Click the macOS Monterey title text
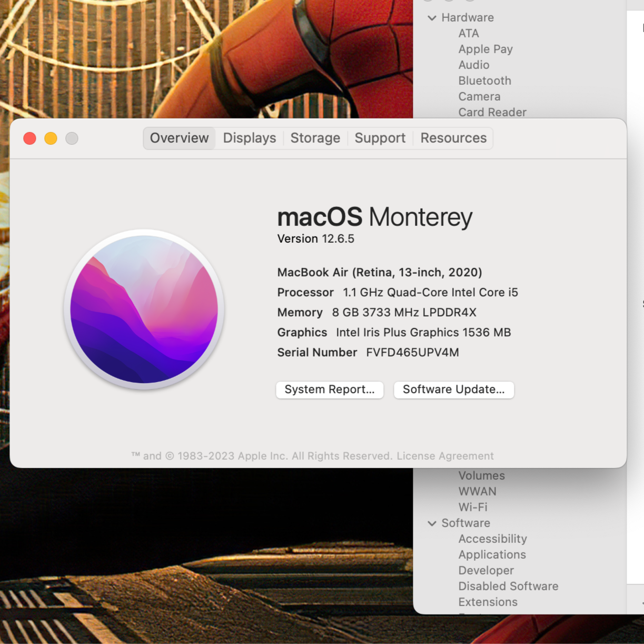The width and height of the screenshot is (644, 644). click(375, 217)
